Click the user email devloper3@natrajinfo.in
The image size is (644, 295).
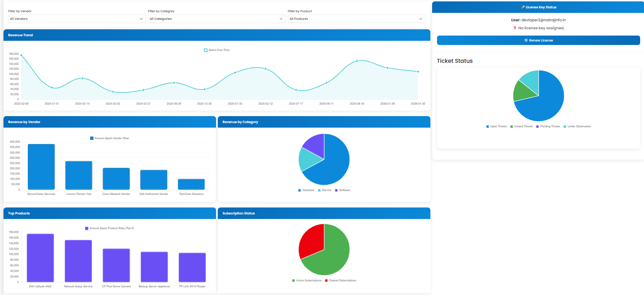coord(543,20)
